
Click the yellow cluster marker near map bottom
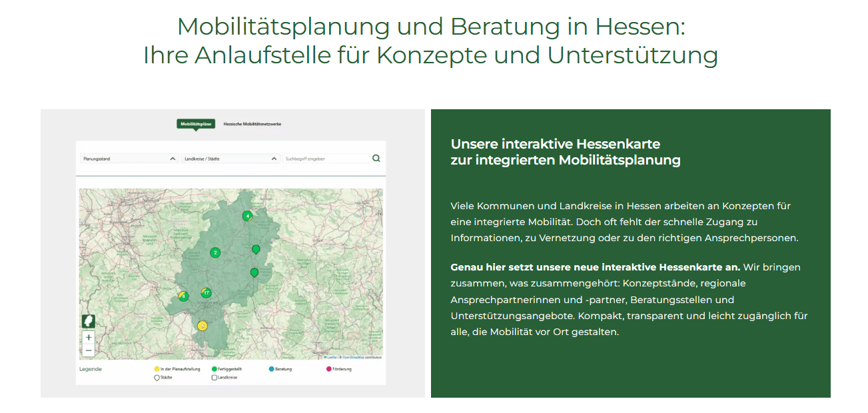coord(203,325)
